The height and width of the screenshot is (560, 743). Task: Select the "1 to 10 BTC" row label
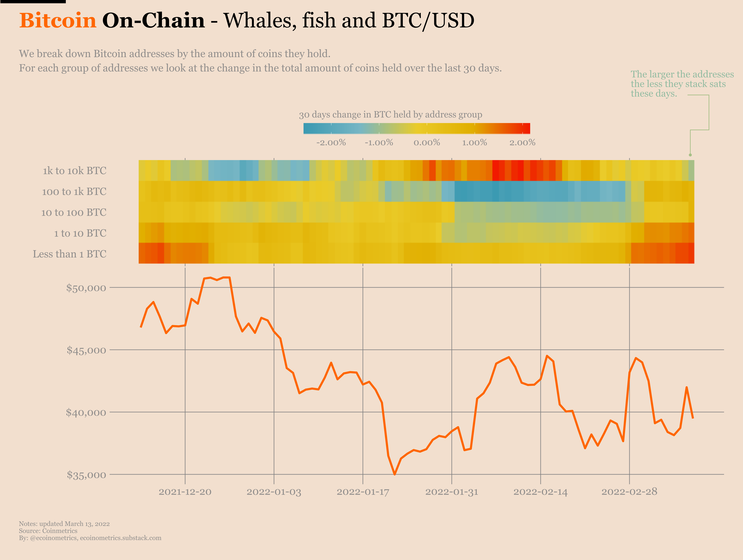point(80,233)
